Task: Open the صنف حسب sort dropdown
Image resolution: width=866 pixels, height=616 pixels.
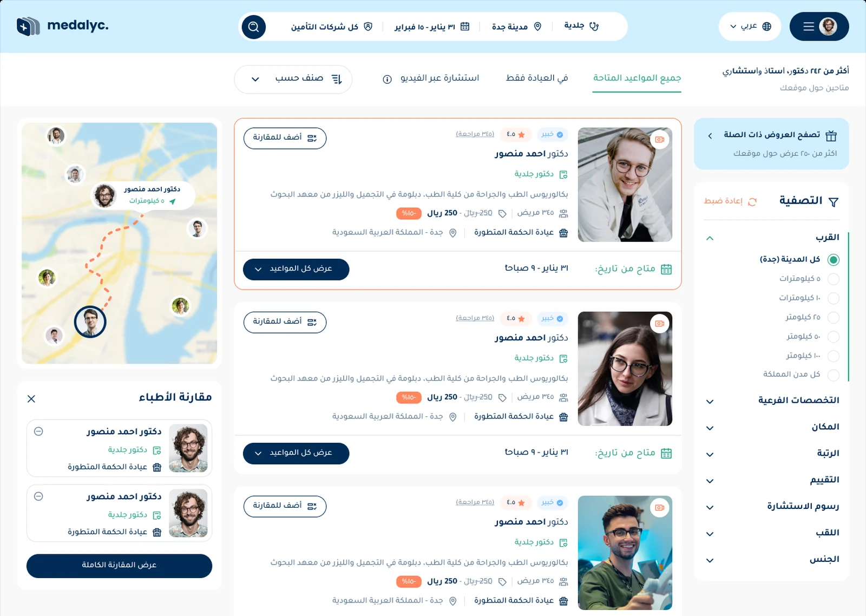Action: (x=293, y=79)
